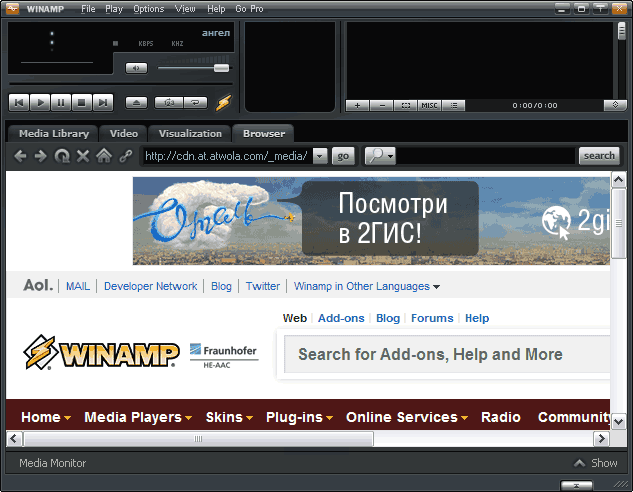Click the playlist select button
The image size is (633, 492).
point(406,105)
